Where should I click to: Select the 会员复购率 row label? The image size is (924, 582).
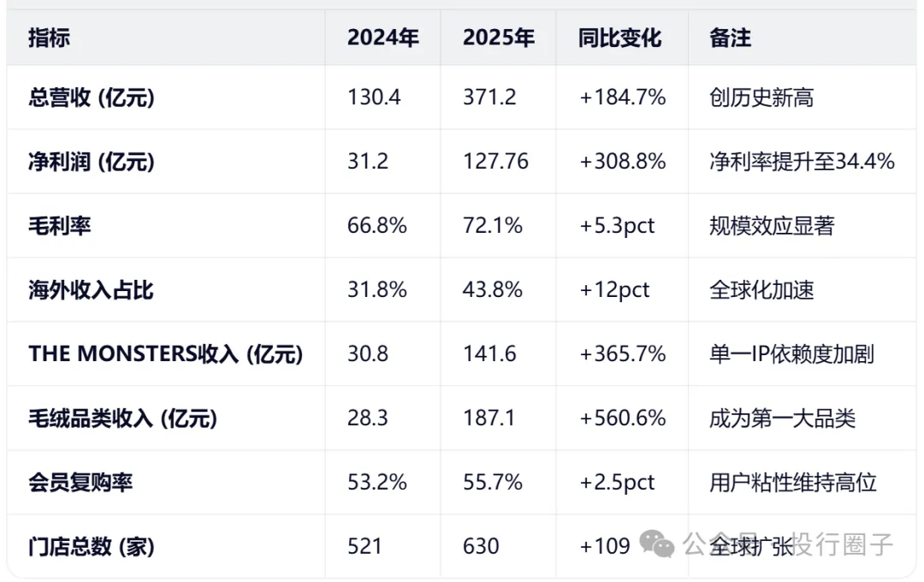click(80, 483)
